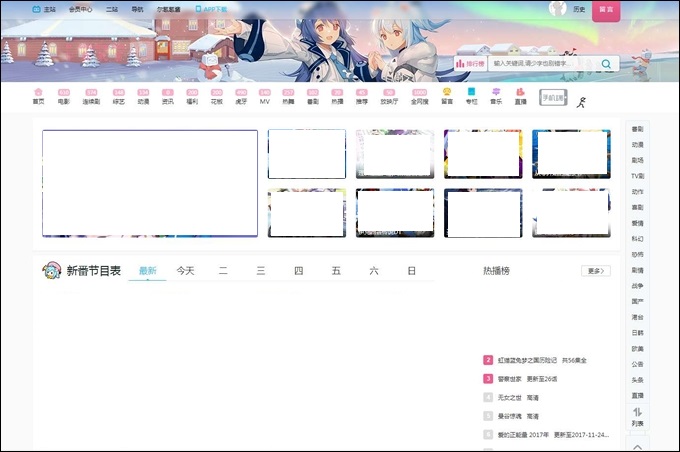Viewport: 680px width, 452px height.
Task: Click the search magnifier icon
Action: 607,64
